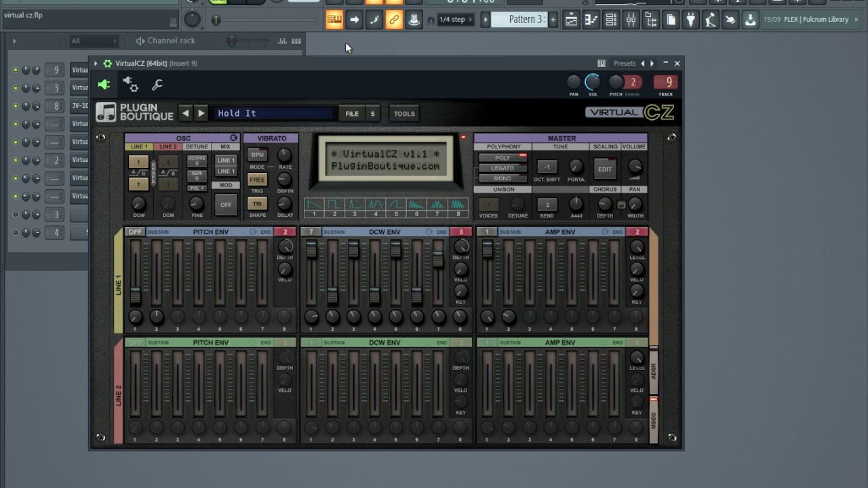
Task: Open the TOOLS menu in VirtualCZ
Action: [x=404, y=114]
